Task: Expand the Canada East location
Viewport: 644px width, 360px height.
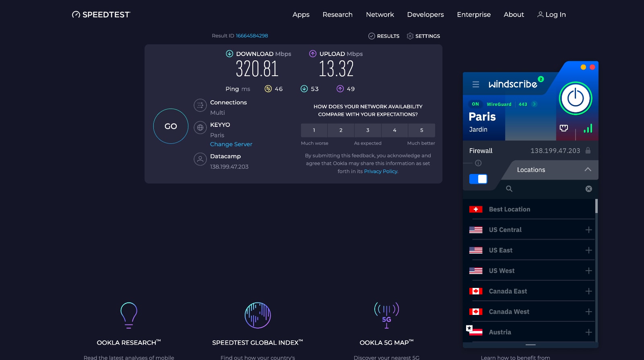Action: click(x=588, y=291)
